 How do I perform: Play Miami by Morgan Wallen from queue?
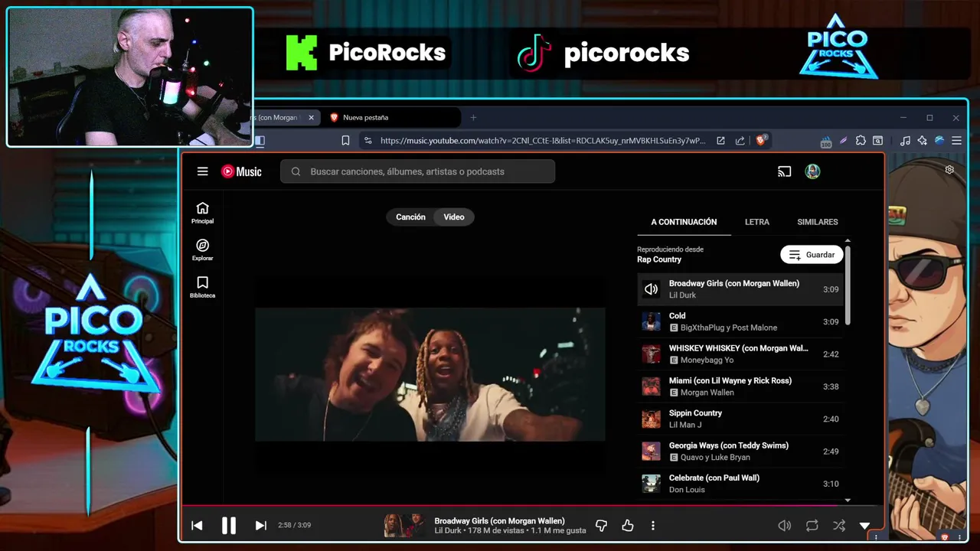tap(740, 386)
